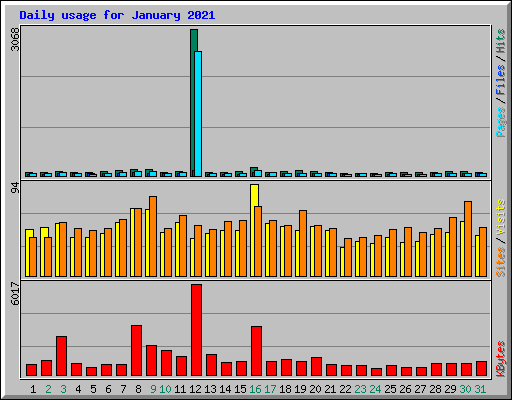Click the Pages legend label
The width and height of the screenshot is (512, 400).
click(500, 122)
